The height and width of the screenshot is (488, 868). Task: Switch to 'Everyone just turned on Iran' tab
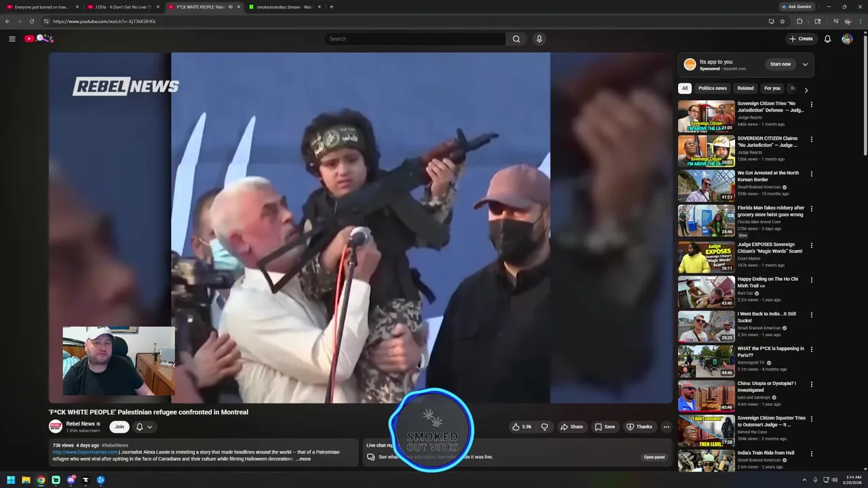click(42, 7)
